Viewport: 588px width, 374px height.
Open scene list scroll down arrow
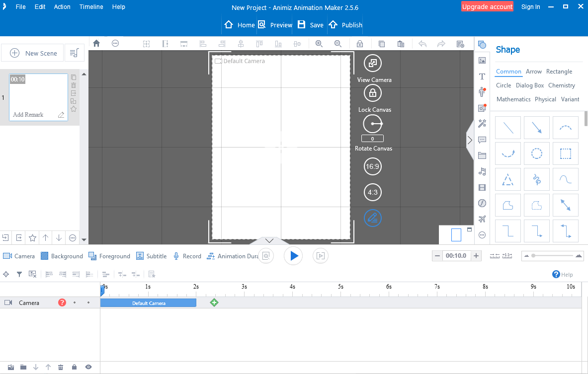(x=84, y=240)
